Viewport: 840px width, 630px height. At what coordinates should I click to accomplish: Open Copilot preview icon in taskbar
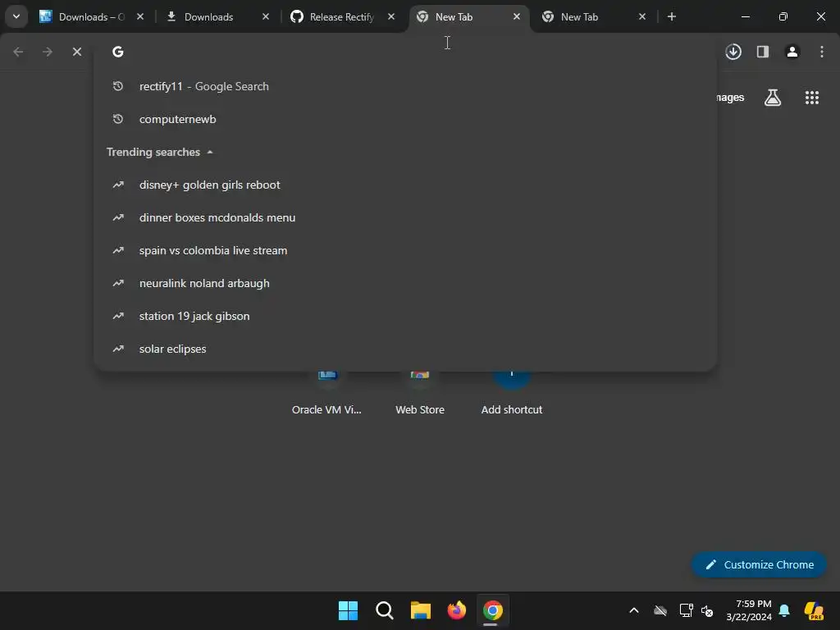tap(814, 610)
